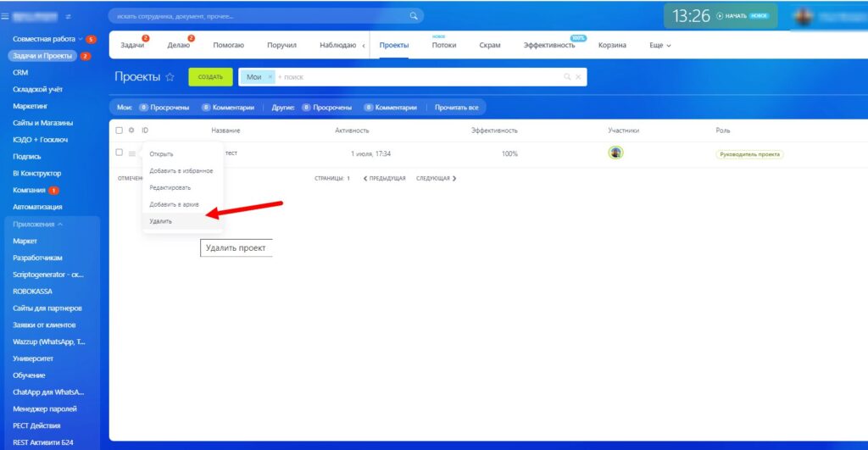Open the row actions burger icon
The image size is (868, 450).
coord(131,153)
